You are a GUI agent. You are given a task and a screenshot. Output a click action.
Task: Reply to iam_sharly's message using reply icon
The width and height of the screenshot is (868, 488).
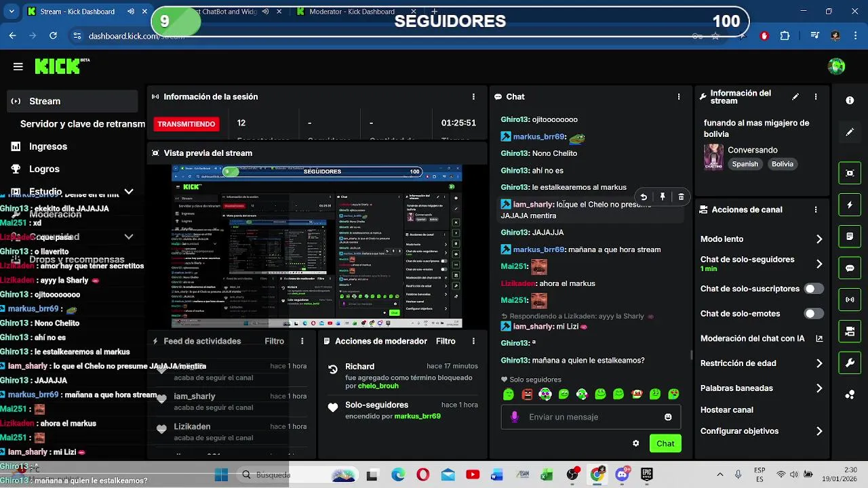pos(644,197)
